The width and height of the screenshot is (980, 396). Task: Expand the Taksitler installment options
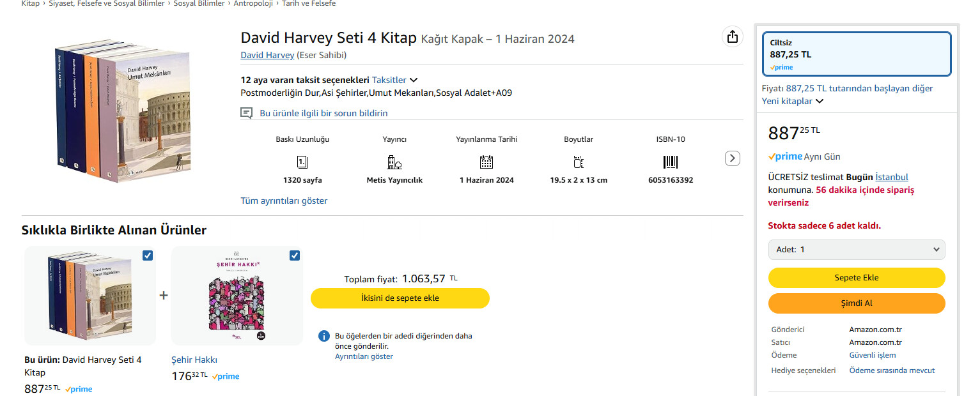coord(395,80)
